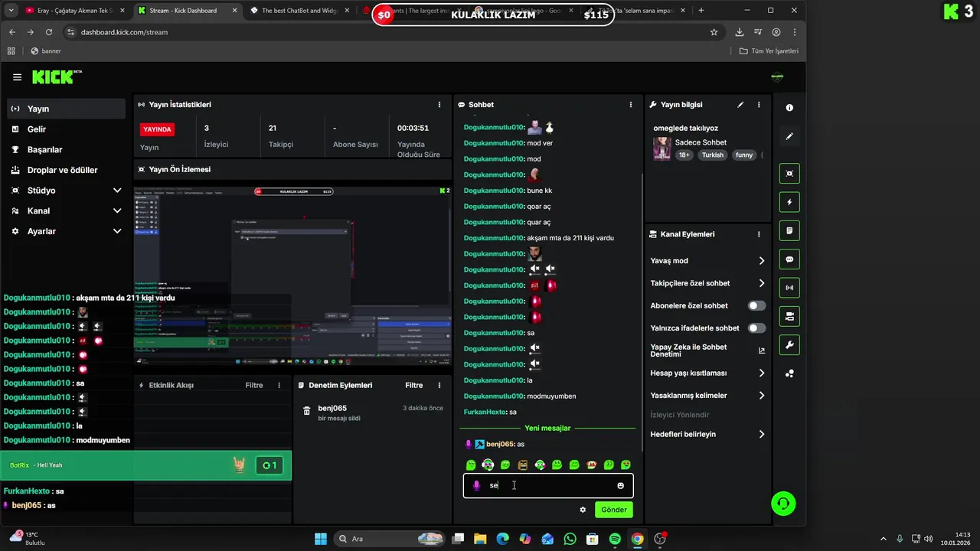Click the stream preview thumbnail
The width and height of the screenshot is (980, 551).
[x=292, y=275]
